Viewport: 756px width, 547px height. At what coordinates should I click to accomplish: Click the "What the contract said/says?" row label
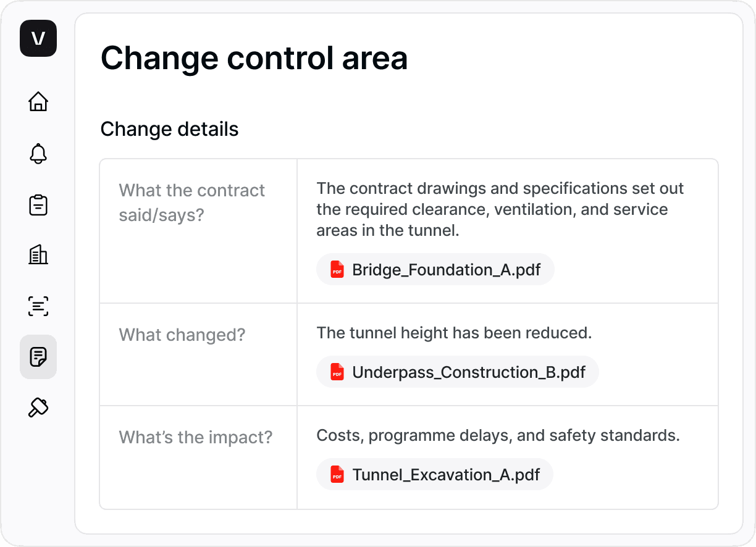191,200
